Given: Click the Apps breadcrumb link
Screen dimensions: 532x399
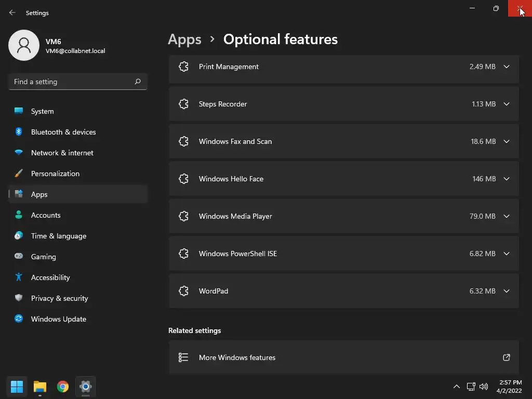Looking at the screenshot, I should point(184,39).
